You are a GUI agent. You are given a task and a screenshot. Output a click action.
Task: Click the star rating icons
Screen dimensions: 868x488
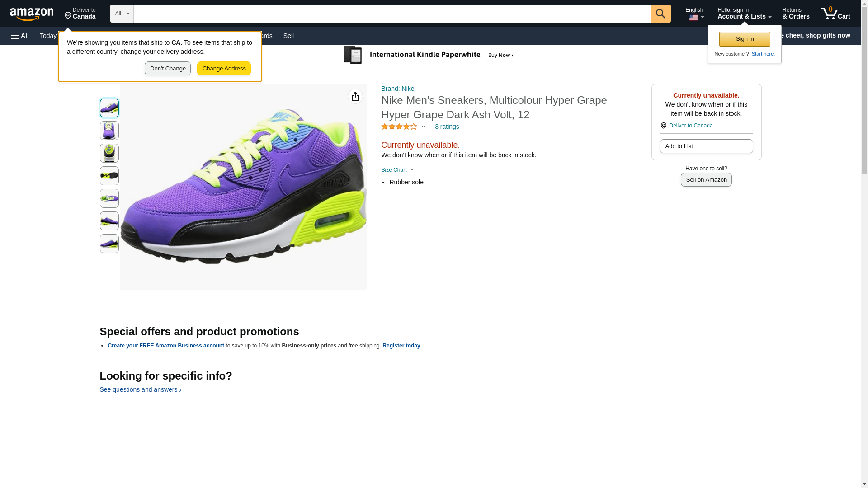click(x=399, y=127)
